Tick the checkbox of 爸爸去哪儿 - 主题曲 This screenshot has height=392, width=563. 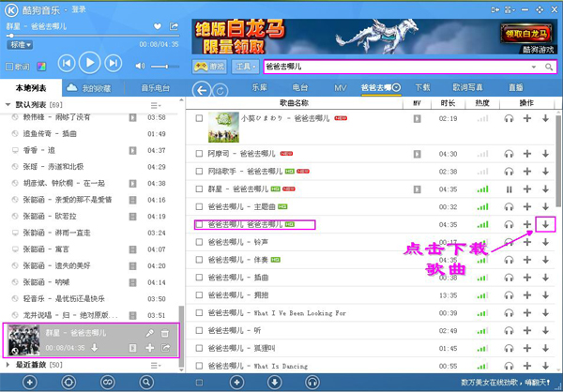coord(199,206)
